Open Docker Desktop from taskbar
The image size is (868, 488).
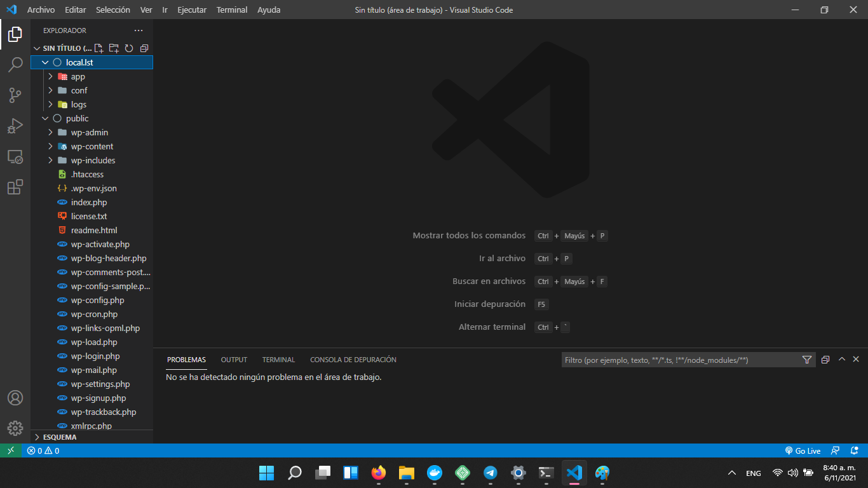click(x=435, y=473)
